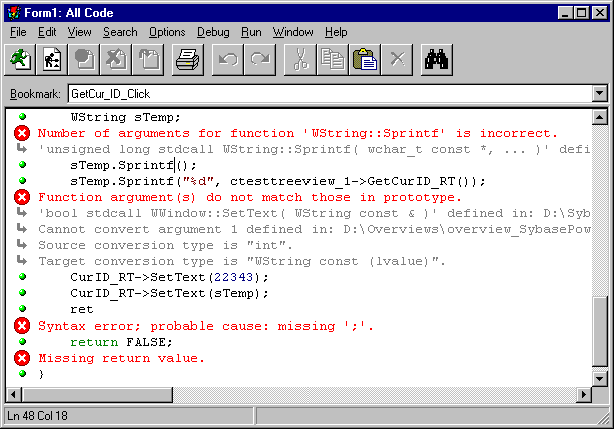Click the Undo arrow icon
This screenshot has height=429, width=614.
point(228,59)
